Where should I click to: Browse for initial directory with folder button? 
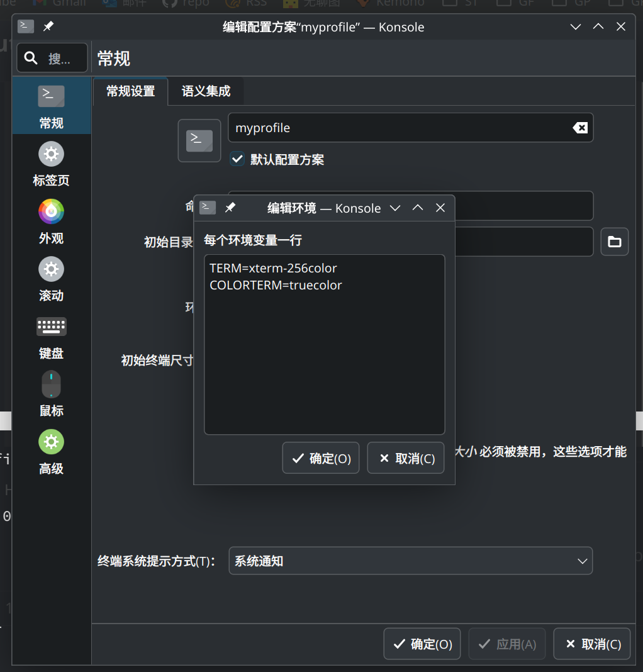coord(615,242)
